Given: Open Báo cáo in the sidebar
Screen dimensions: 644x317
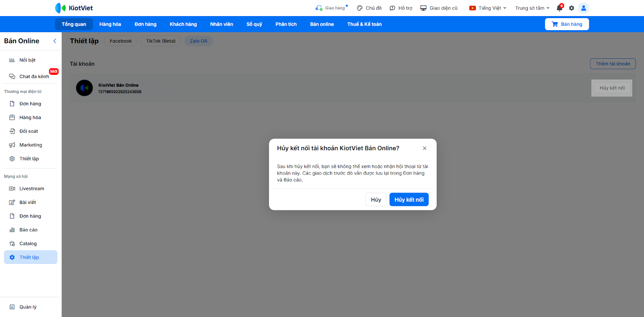Looking at the screenshot, I should (x=31, y=230).
